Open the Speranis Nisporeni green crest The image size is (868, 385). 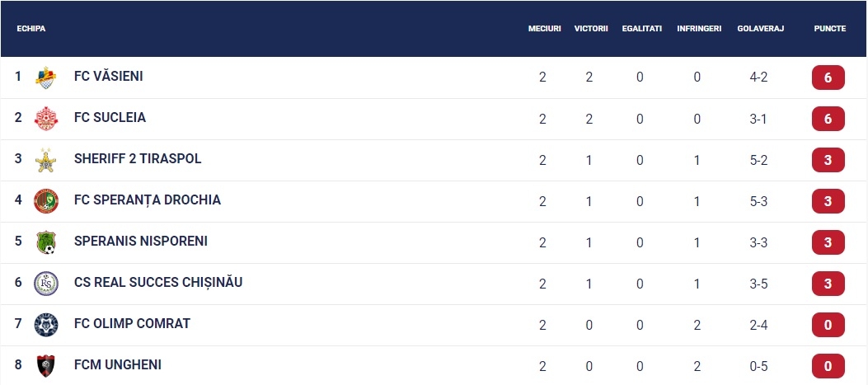click(x=45, y=242)
